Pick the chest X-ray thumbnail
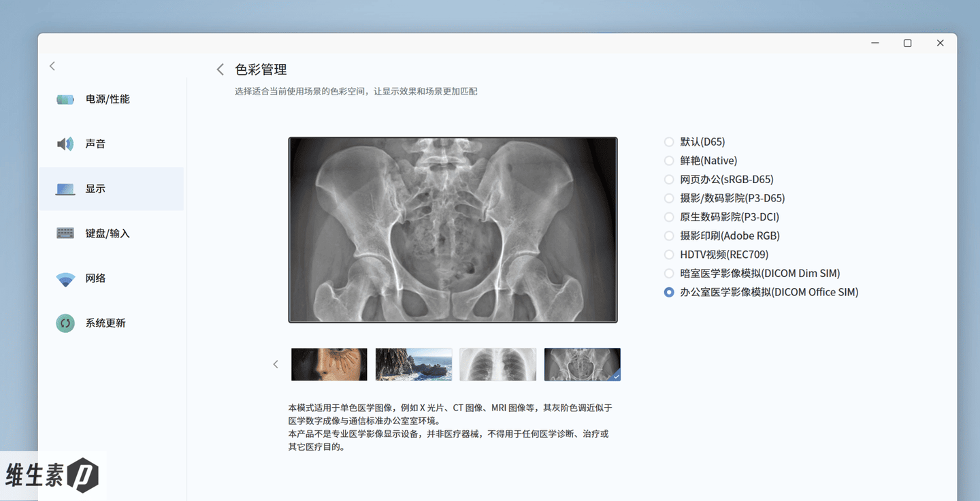Screen dimensions: 980x501 pos(498,364)
